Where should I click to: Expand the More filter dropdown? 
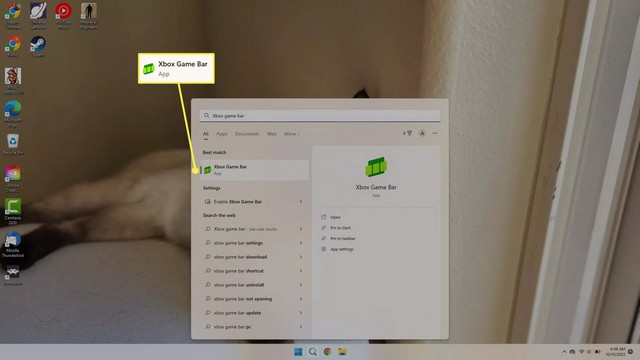point(292,134)
